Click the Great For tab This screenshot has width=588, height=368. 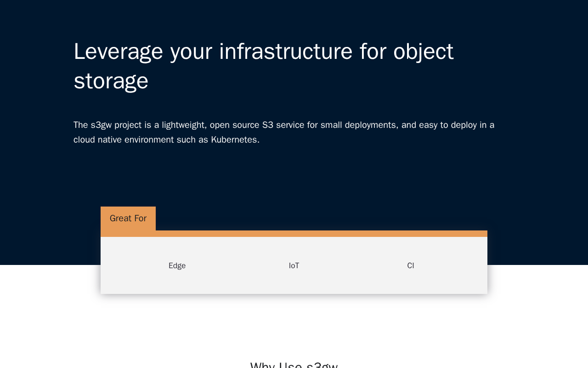point(128,218)
